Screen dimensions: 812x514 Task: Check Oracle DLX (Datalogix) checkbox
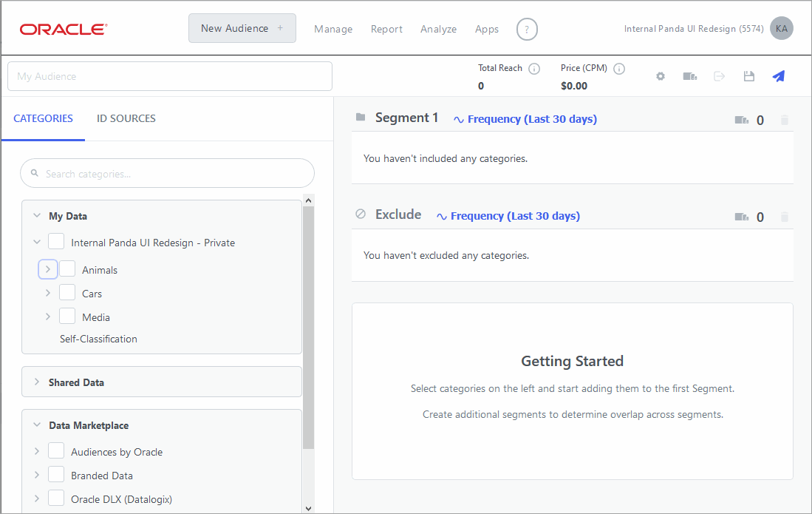click(x=56, y=498)
